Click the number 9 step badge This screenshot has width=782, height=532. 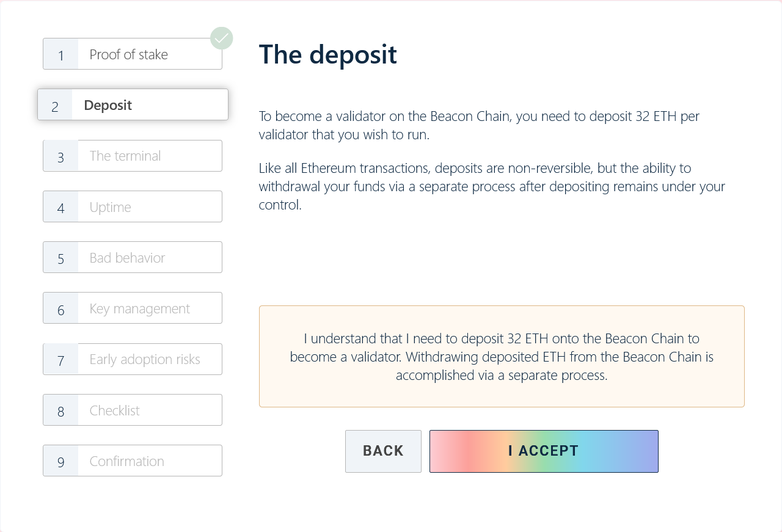(x=61, y=462)
